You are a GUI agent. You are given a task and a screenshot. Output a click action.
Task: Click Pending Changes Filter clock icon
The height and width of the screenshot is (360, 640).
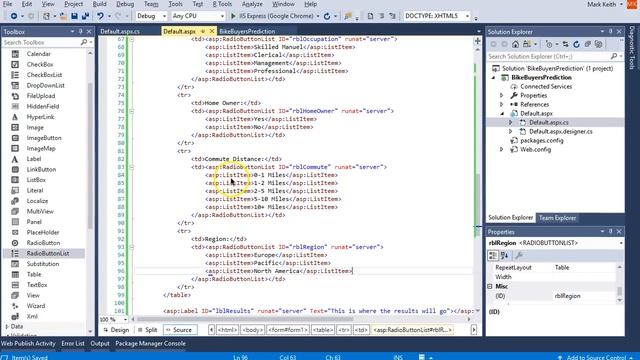(x=549, y=44)
